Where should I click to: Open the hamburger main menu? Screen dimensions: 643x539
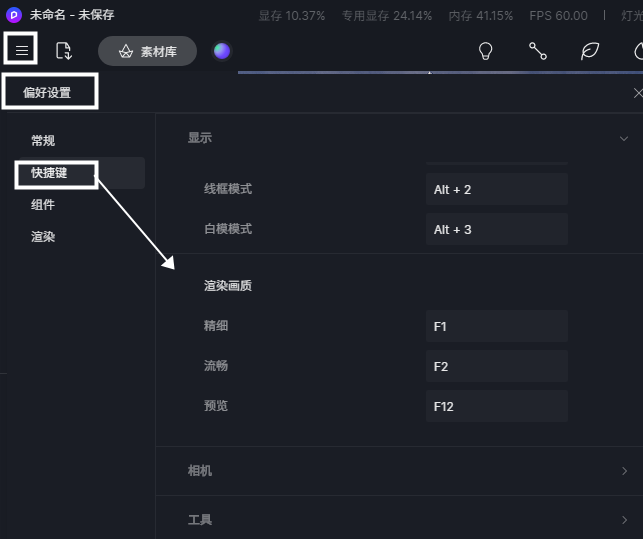pos(22,51)
